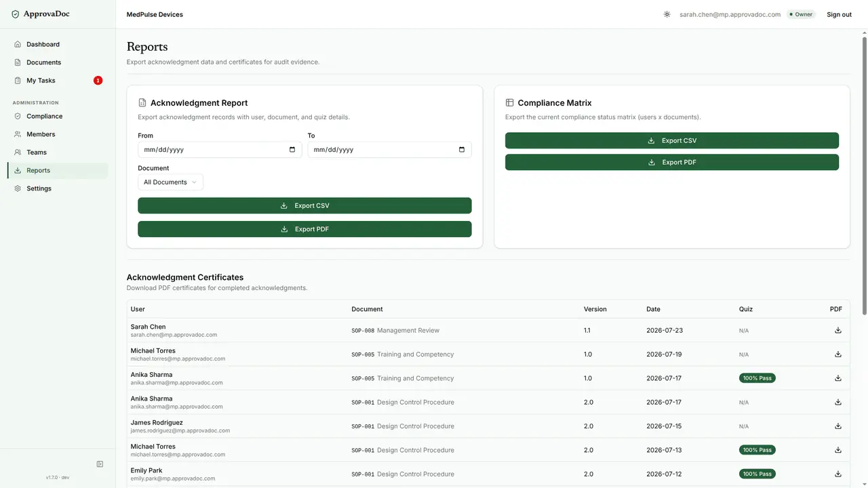Open calendar picker in the To date field
The image size is (868, 488).
click(462, 150)
